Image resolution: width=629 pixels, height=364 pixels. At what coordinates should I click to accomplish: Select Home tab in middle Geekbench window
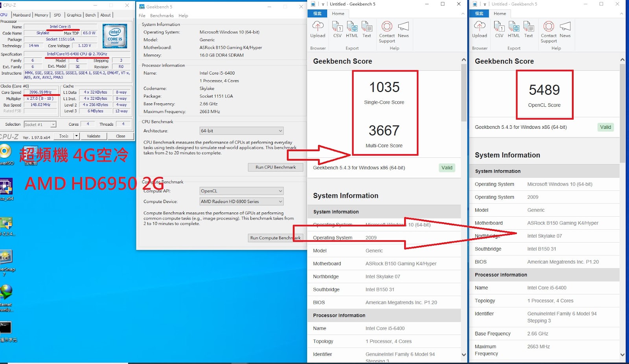338,13
